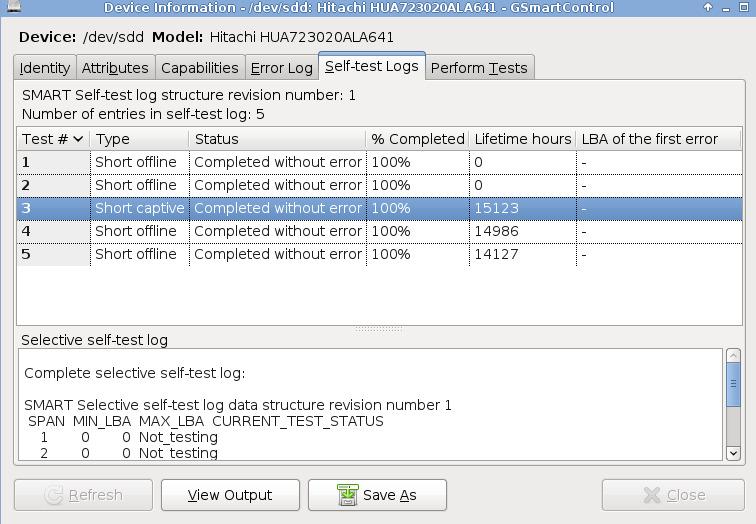Select the row with 14127 lifetime hours
Screen dimensions: 756x524
379,255
